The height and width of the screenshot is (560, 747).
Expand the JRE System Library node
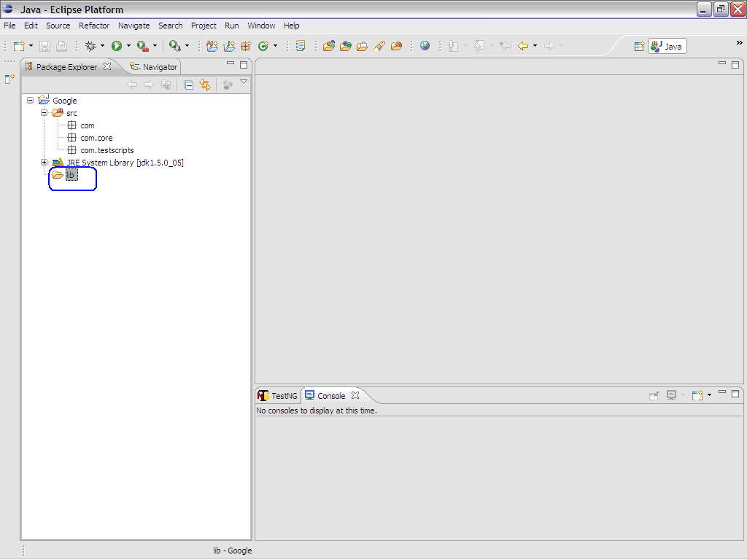pos(44,163)
